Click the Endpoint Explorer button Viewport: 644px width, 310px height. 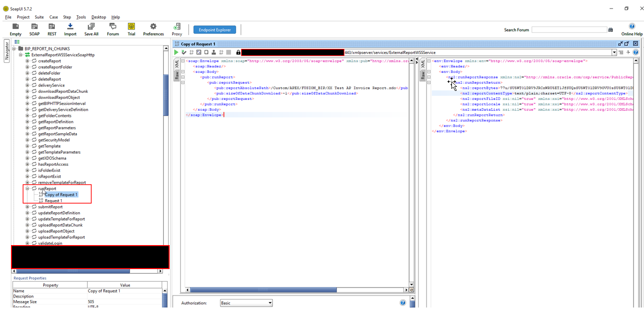(215, 30)
